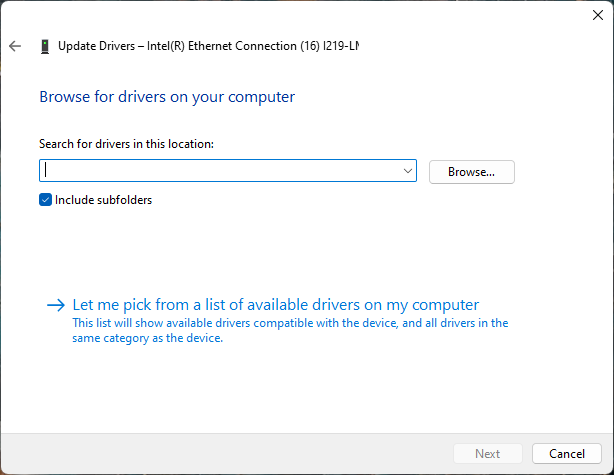The image size is (614, 475).
Task: Click the back arrow in the title bar
Action: click(x=14, y=46)
